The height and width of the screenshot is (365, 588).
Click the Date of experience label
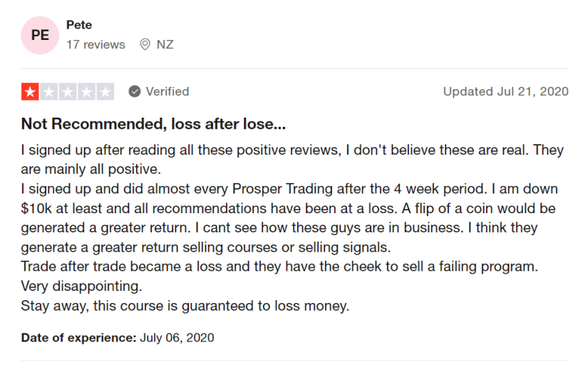pyautogui.click(x=78, y=338)
